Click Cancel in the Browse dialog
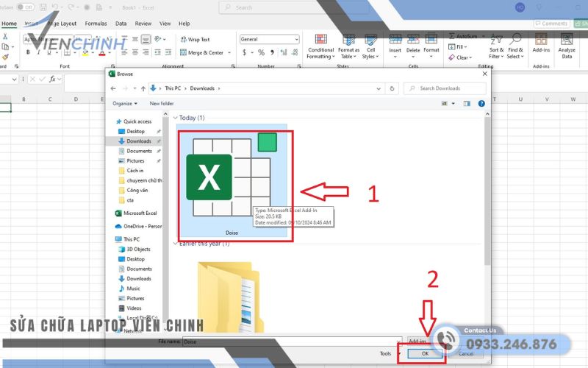This screenshot has height=368, width=588. [x=466, y=354]
